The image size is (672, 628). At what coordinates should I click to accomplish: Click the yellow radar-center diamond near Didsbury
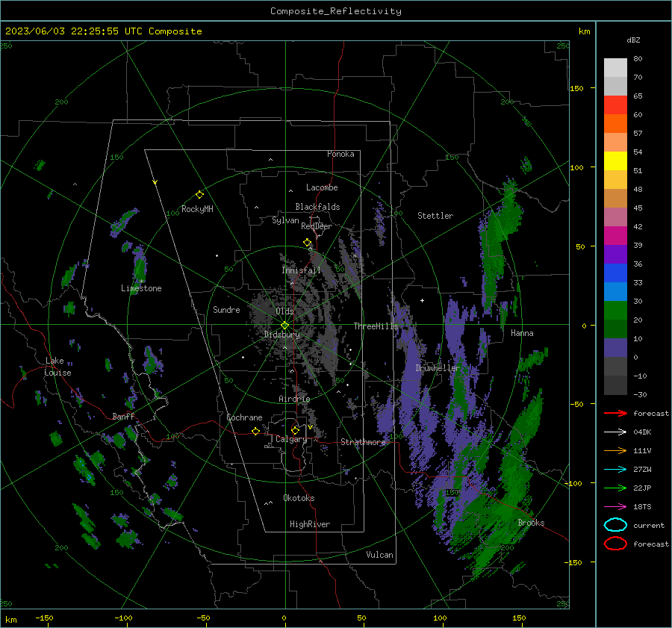(284, 326)
